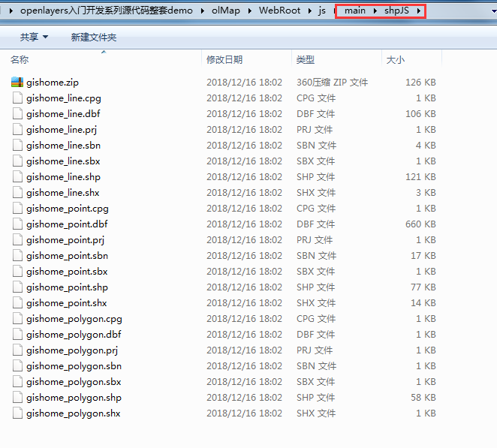Navigate to shpJS breadcrumb folder
Viewport: 497px width, 448px height.
[396, 11]
